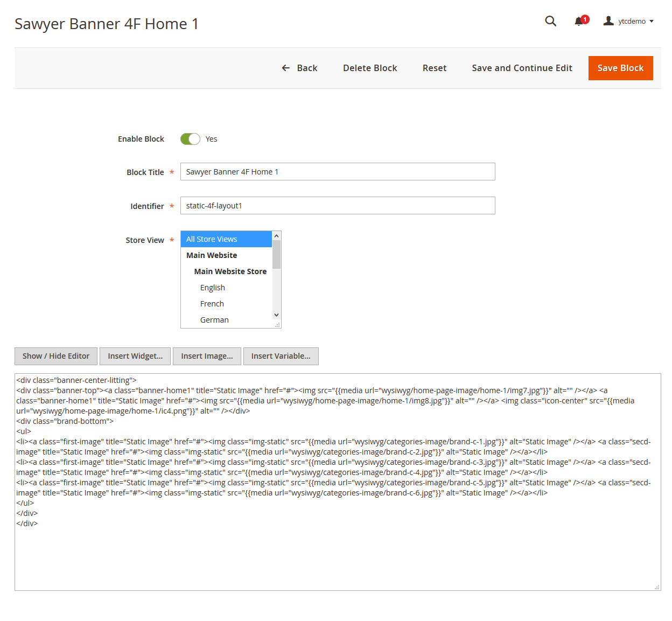
Task: Pick the German store view
Action: (214, 320)
